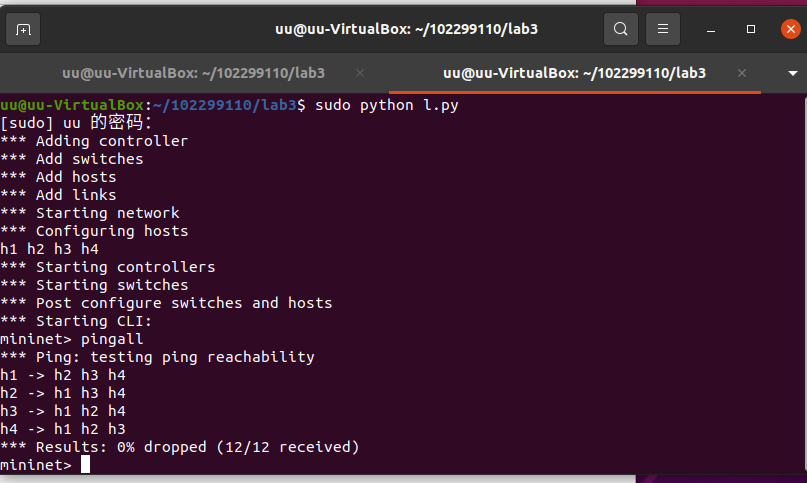Open a new terminal tab
The width and height of the screenshot is (807, 483).
click(x=23, y=29)
